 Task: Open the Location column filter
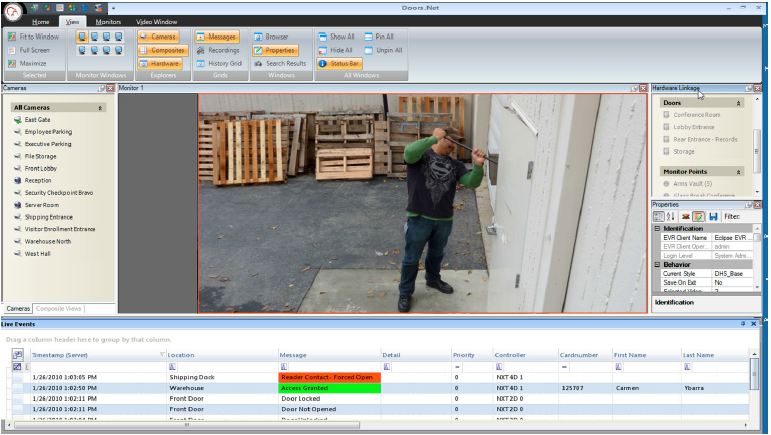pos(172,367)
